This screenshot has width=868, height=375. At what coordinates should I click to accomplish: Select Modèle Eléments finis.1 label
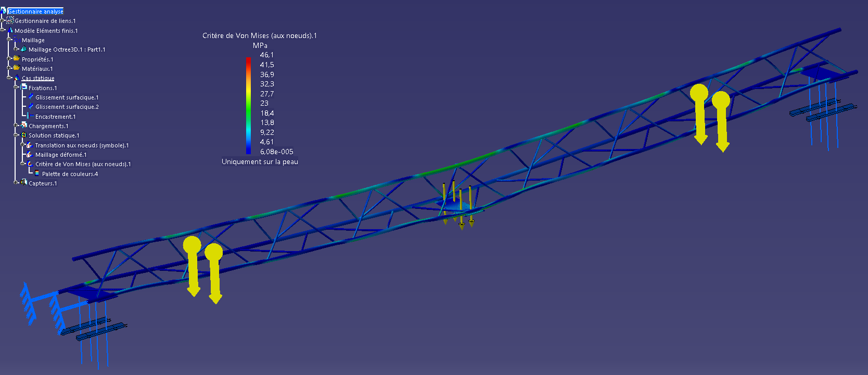pyautogui.click(x=46, y=31)
